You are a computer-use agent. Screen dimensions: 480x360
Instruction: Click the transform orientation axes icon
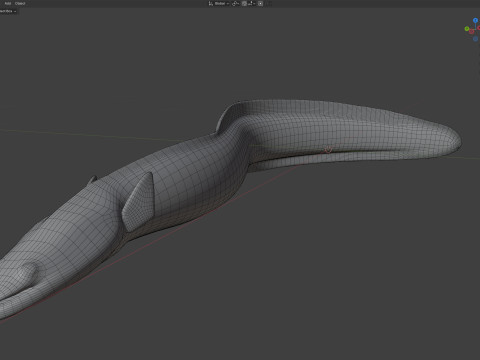(211, 3)
